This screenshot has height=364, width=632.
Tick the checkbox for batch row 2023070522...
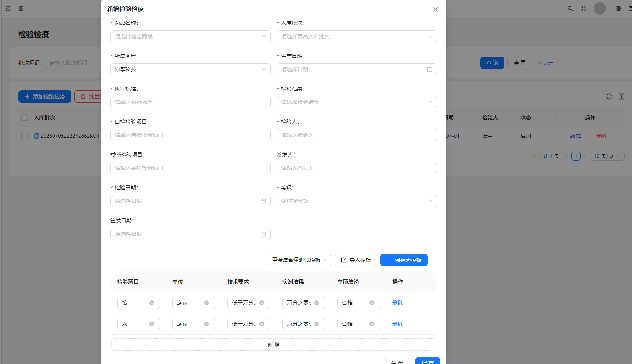tap(25, 136)
